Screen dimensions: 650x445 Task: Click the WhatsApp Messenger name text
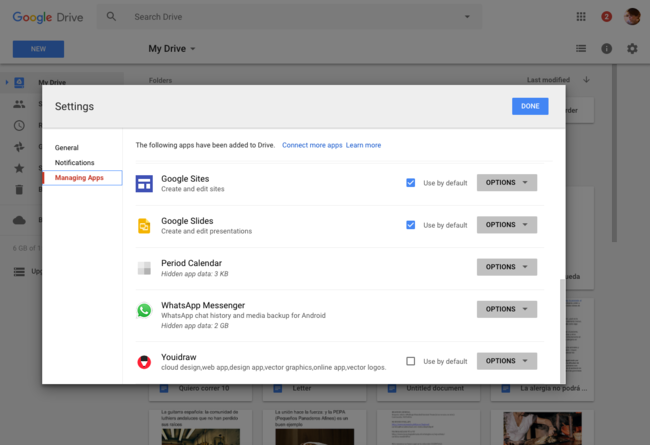(203, 305)
